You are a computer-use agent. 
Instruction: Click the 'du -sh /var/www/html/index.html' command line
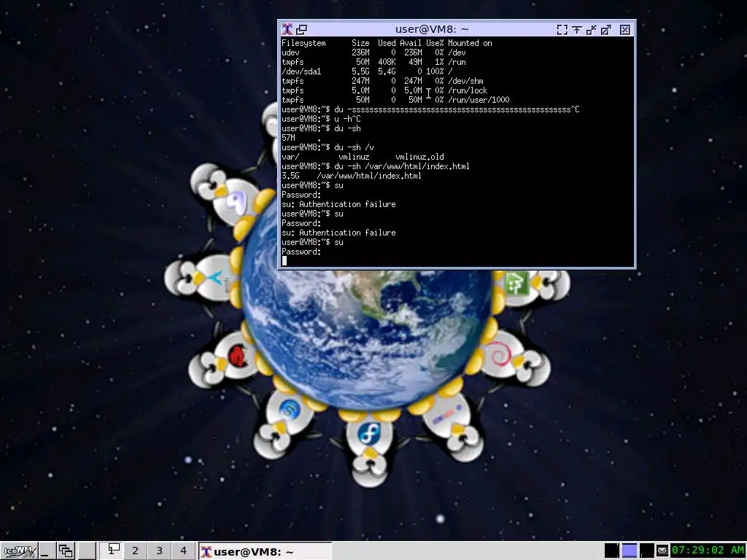point(376,166)
